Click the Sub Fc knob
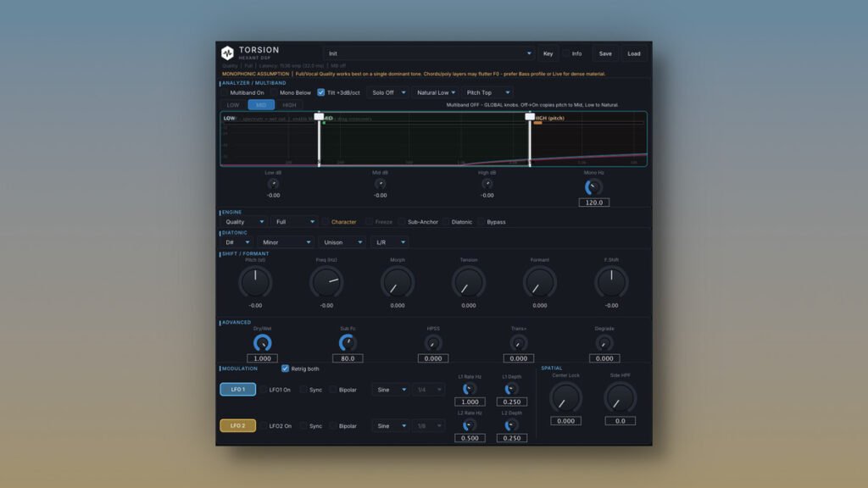Image resolution: width=868 pixels, height=488 pixels. tap(347, 343)
